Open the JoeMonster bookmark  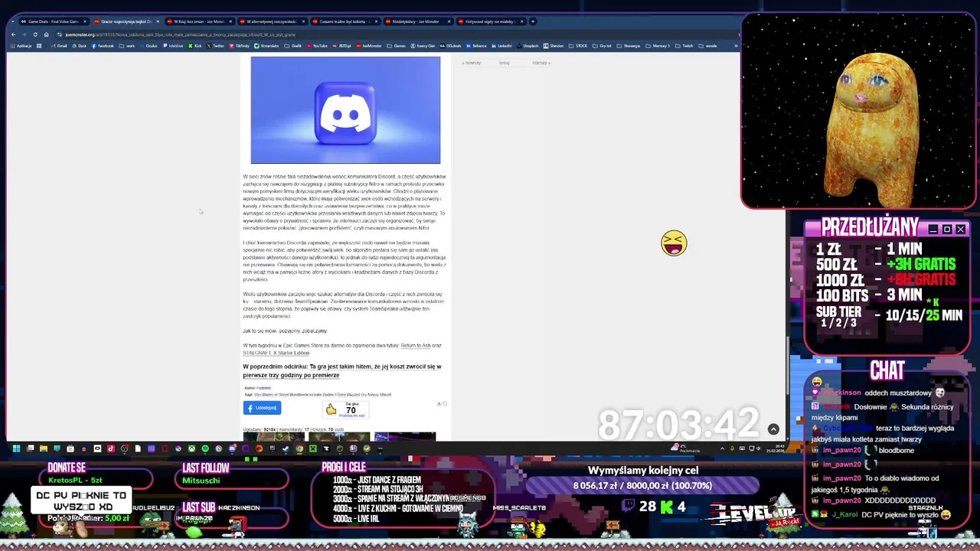coord(369,46)
